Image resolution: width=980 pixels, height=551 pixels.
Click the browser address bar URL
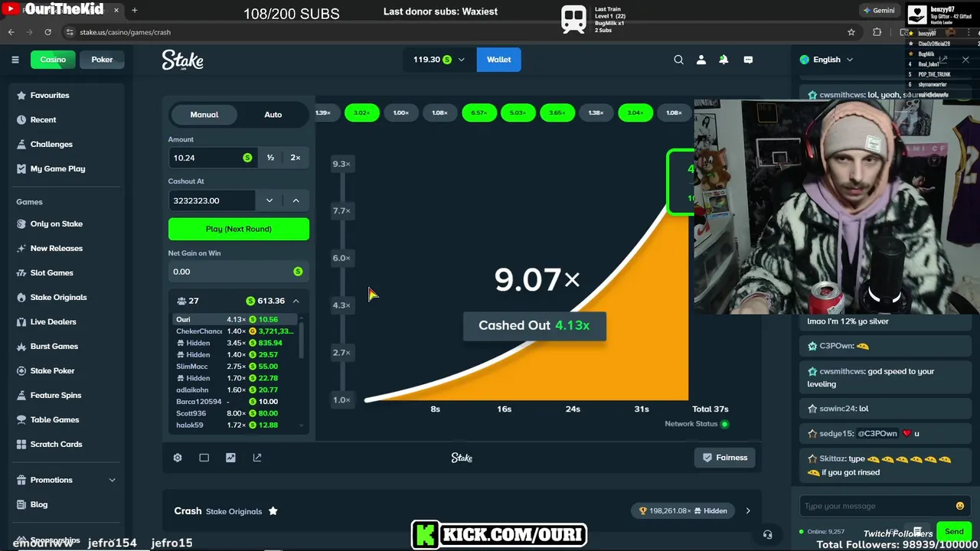[125, 32]
